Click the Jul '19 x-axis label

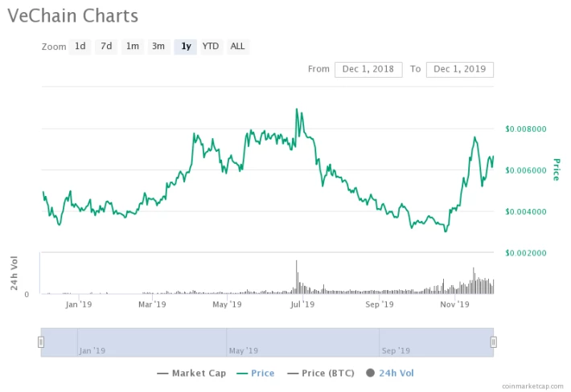point(302,304)
